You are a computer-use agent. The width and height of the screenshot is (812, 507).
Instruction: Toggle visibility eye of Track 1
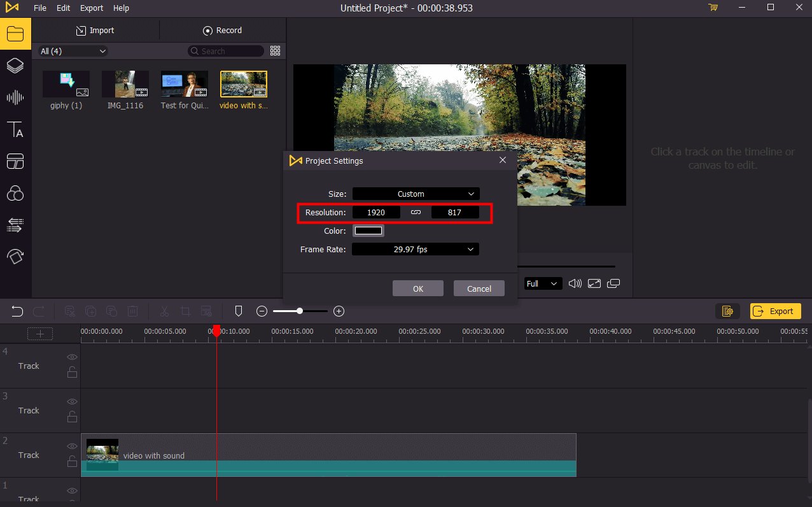tap(72, 491)
